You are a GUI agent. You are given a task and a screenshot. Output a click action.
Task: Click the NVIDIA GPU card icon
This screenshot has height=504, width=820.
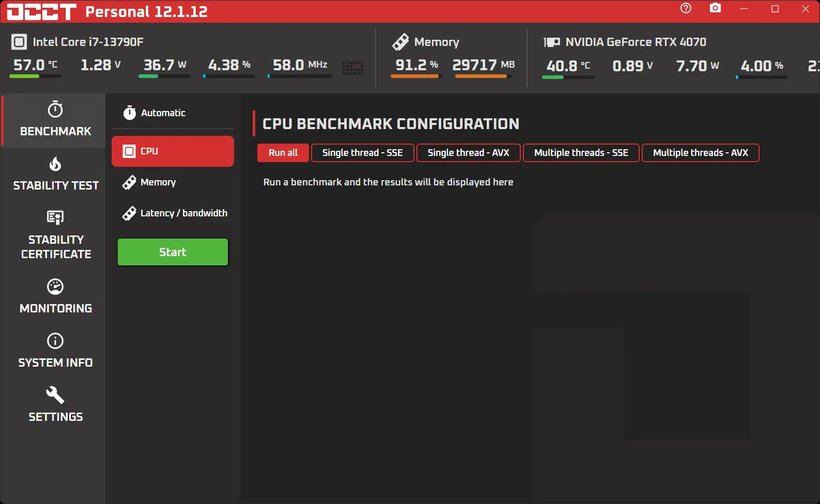tap(551, 42)
